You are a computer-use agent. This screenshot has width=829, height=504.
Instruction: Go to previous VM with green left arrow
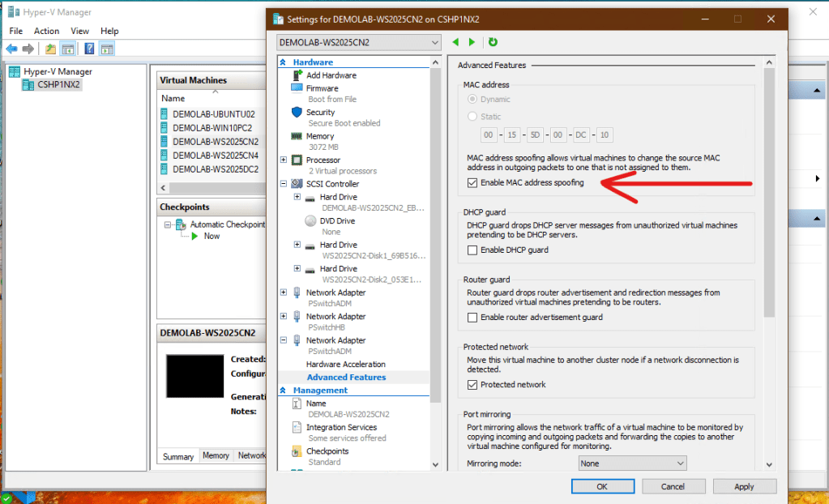456,42
